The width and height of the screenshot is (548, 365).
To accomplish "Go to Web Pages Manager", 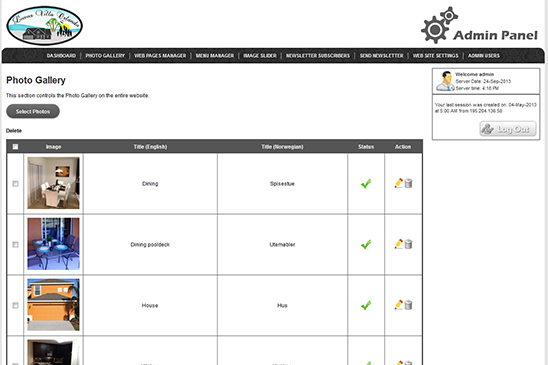I will pyautogui.click(x=160, y=56).
